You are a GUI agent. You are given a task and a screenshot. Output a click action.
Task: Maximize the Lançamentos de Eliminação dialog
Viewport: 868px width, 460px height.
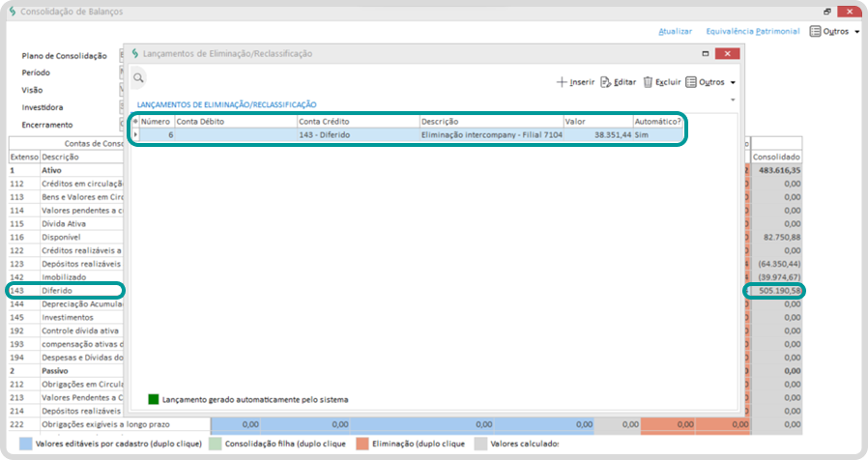pos(706,54)
